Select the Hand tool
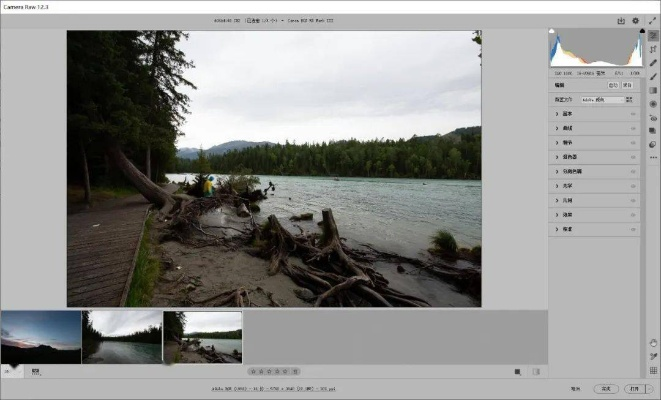661x400 pixels. [653, 343]
